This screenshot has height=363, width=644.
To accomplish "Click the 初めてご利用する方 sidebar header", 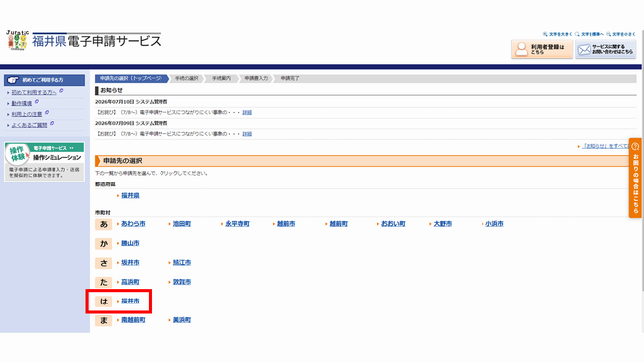I will point(45,80).
